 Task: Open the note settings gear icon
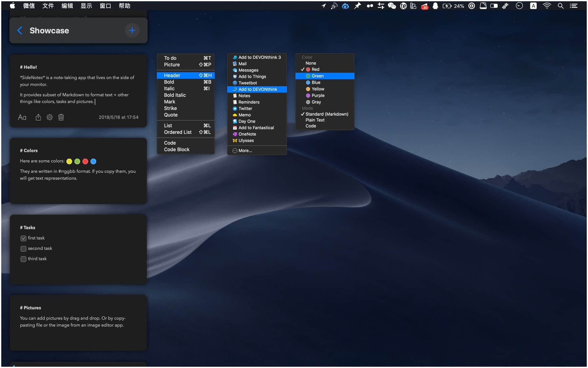49,117
